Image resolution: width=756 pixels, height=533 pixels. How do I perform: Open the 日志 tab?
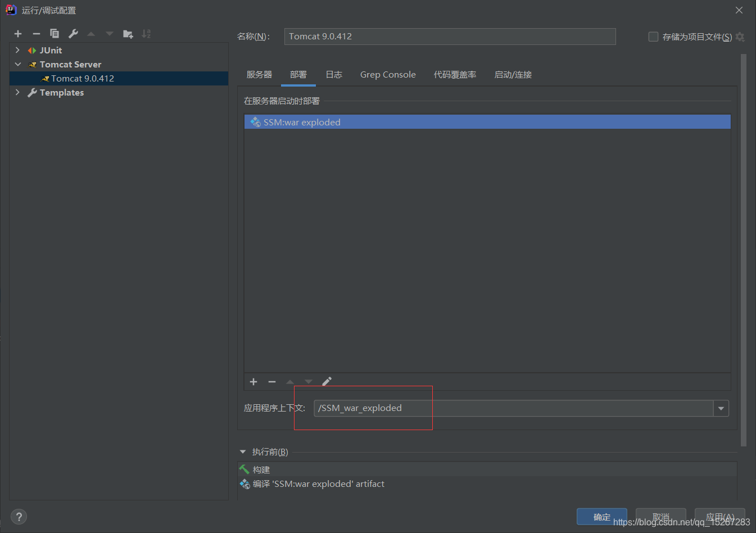point(334,75)
